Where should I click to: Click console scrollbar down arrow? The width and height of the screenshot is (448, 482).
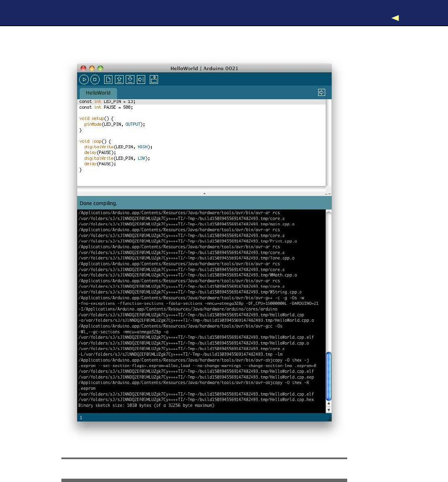pyautogui.click(x=329, y=410)
